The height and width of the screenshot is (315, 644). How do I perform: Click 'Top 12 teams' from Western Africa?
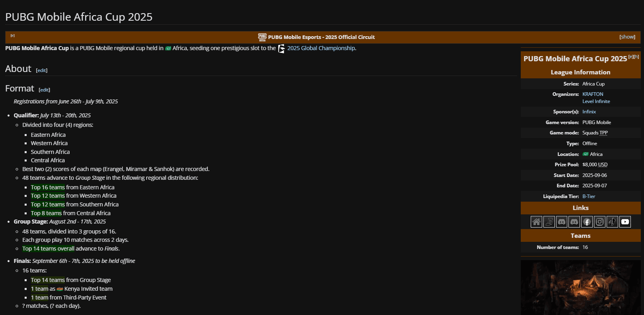tap(48, 196)
